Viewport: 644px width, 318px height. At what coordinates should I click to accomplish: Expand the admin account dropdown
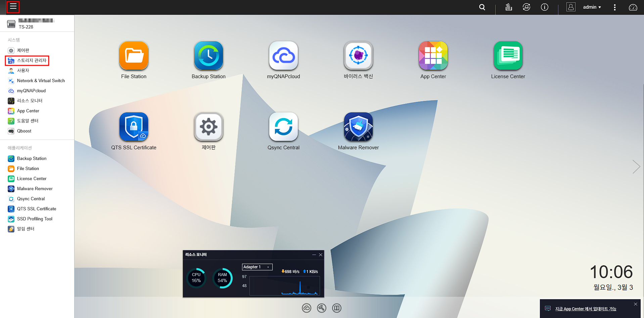coord(592,7)
